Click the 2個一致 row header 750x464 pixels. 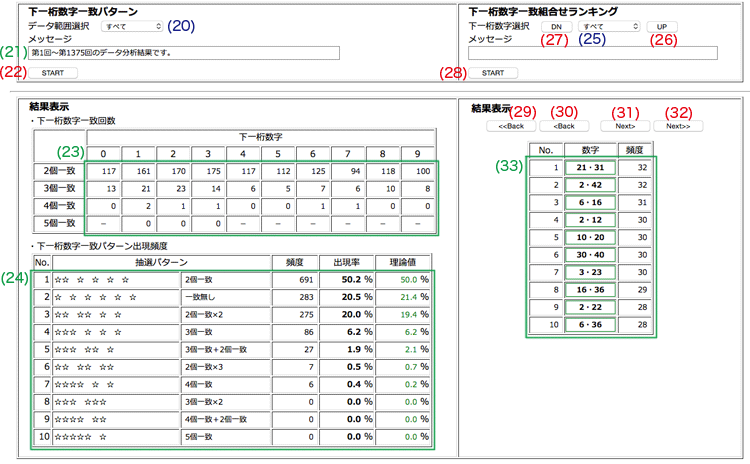point(59,171)
